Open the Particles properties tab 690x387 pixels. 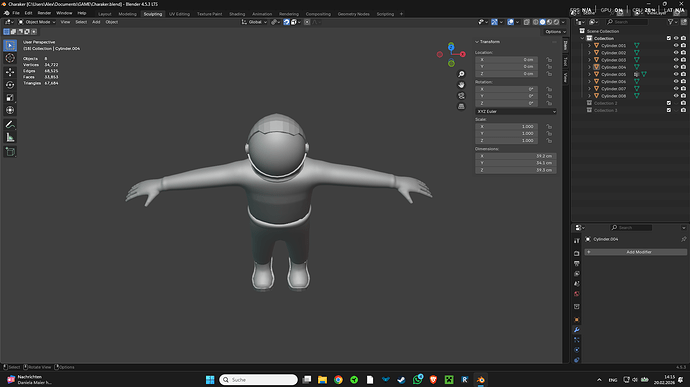click(x=576, y=340)
